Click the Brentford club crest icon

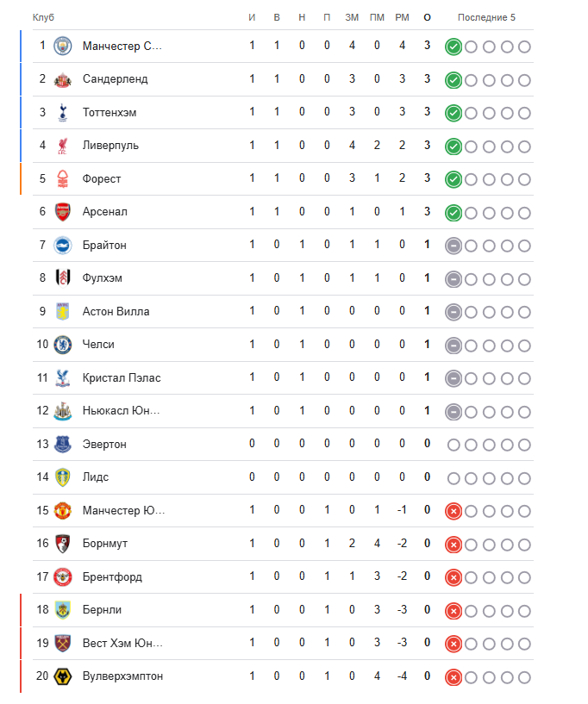pos(63,576)
